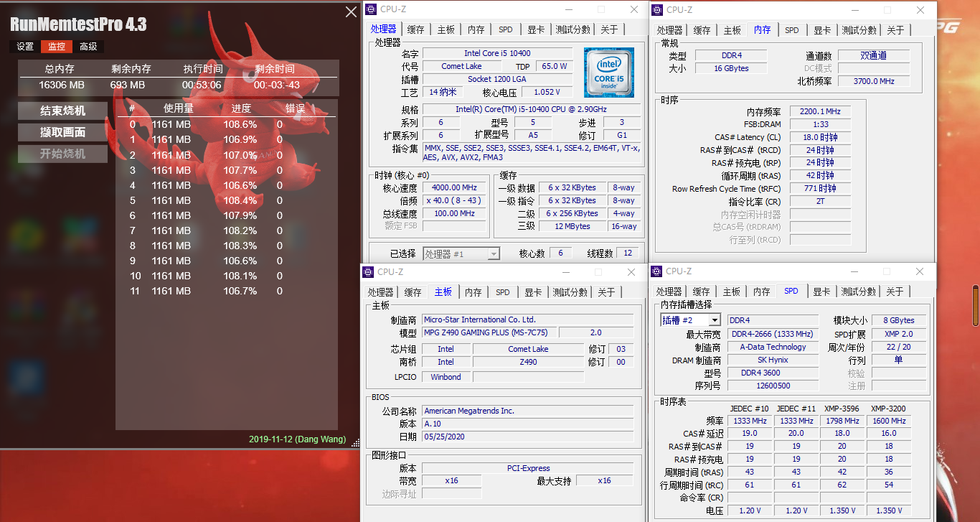Open SPD tab in the CPU-Z processor window
This screenshot has height=522, width=980.
coord(506,29)
